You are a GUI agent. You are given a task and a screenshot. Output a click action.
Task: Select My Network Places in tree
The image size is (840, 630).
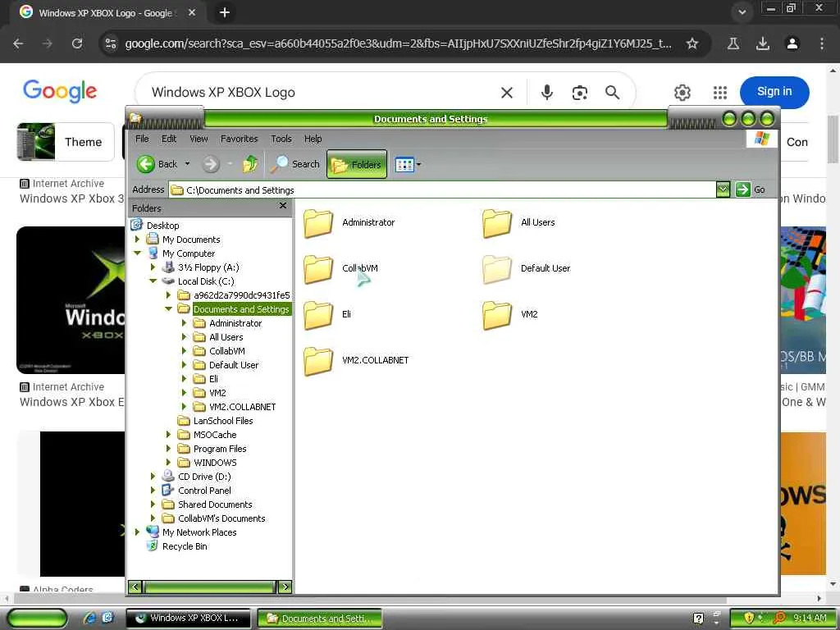[x=199, y=532]
